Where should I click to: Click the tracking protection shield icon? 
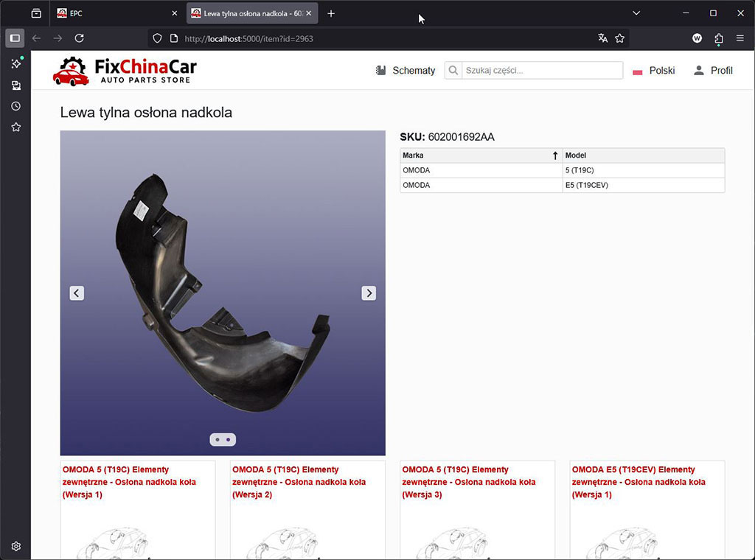pos(156,38)
